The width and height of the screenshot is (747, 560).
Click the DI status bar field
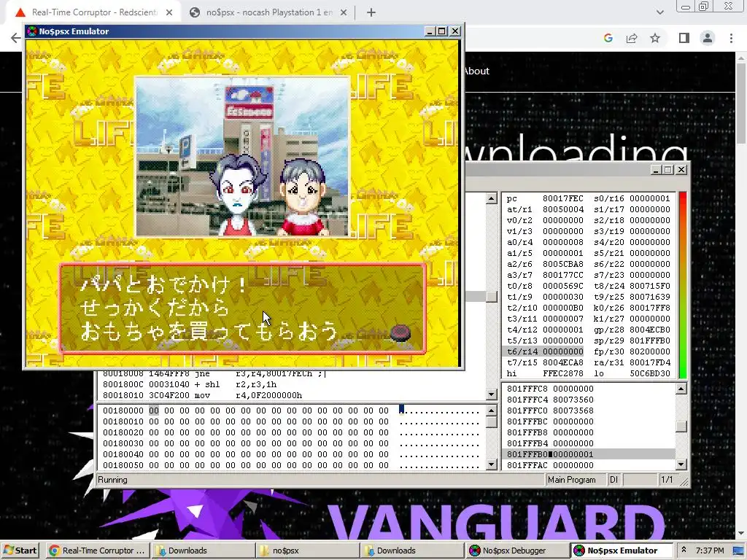614,480
